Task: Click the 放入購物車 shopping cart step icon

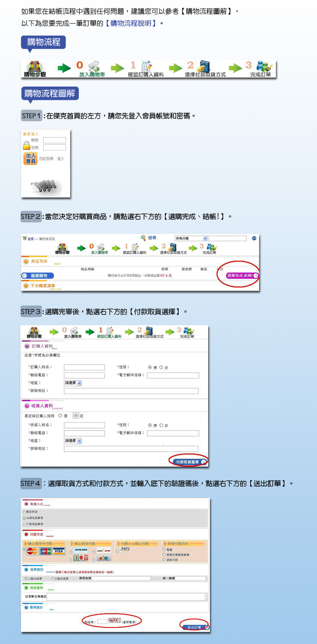Action: [93, 67]
